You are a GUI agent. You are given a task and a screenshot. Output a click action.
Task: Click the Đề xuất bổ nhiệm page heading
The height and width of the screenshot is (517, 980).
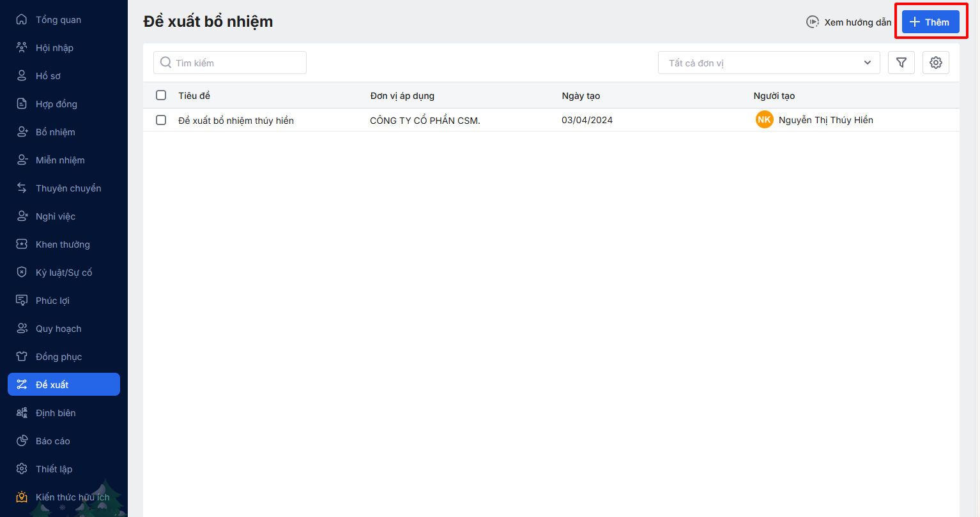pos(208,22)
